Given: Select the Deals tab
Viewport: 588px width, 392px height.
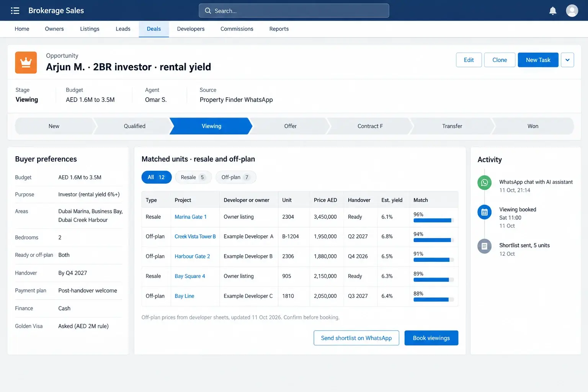Looking at the screenshot, I should [154, 29].
